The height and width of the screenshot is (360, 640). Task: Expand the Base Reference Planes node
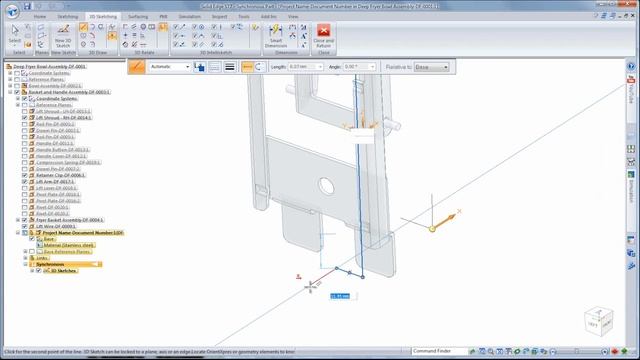(25, 252)
